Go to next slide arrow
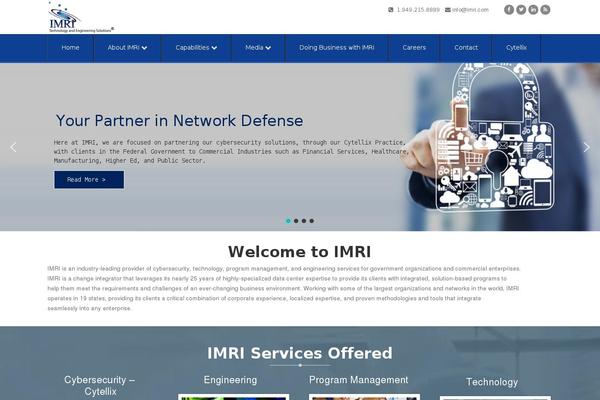The width and height of the screenshot is (600, 400). (x=587, y=147)
